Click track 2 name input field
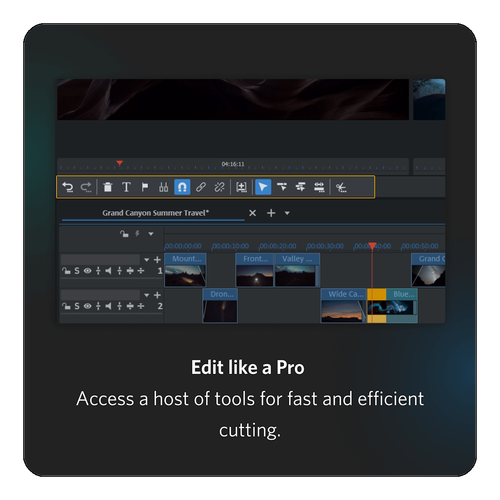Viewport: 500px width, 500px height. [x=100, y=295]
